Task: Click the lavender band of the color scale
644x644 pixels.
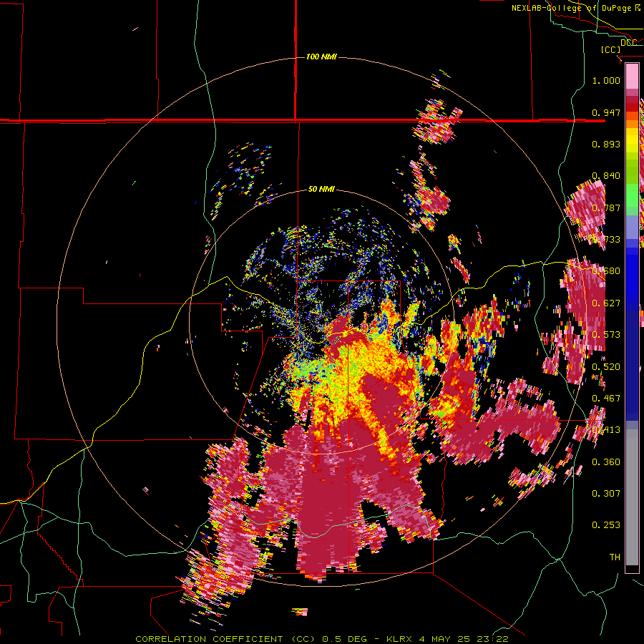Action: click(x=632, y=227)
